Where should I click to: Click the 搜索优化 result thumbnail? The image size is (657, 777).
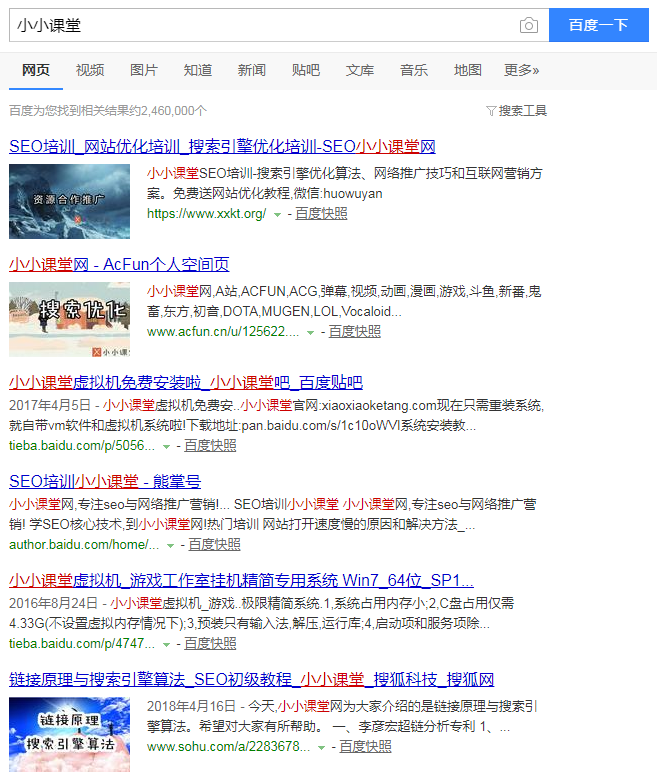69,319
